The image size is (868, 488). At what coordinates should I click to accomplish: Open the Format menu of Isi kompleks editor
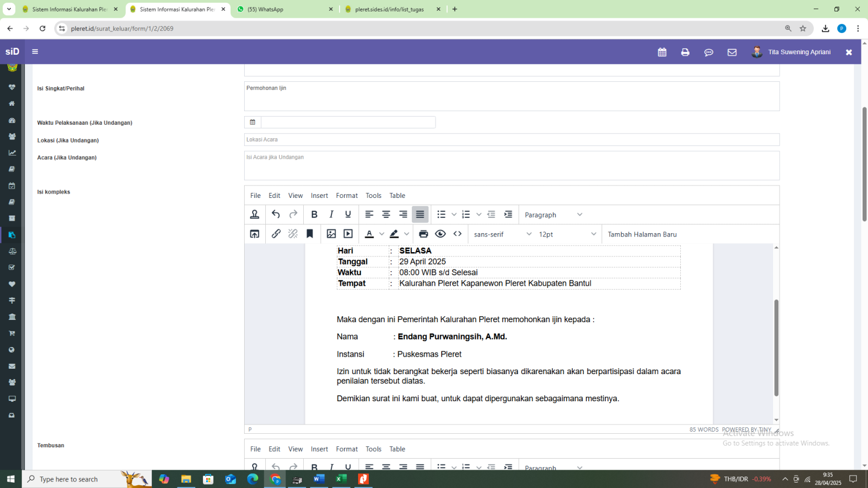[x=347, y=196]
